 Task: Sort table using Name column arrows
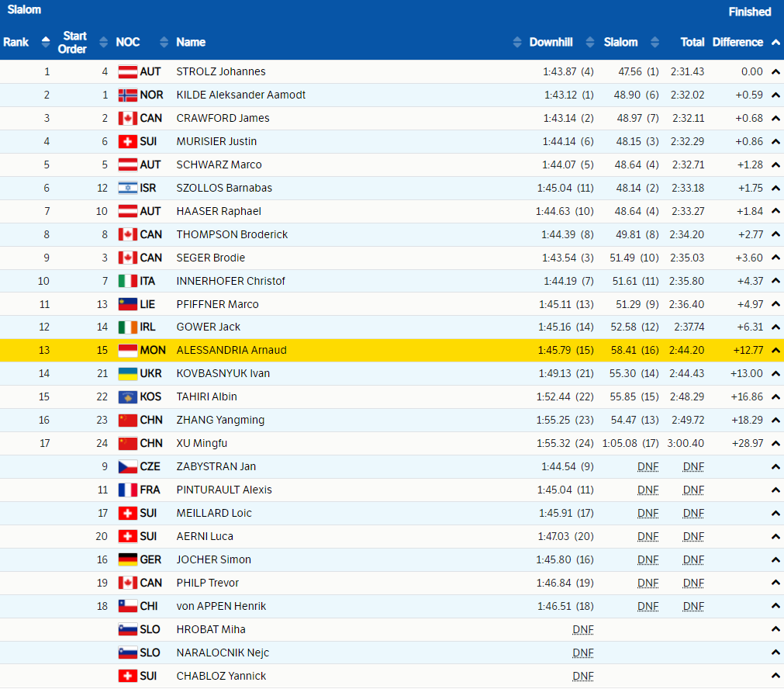tap(517, 42)
